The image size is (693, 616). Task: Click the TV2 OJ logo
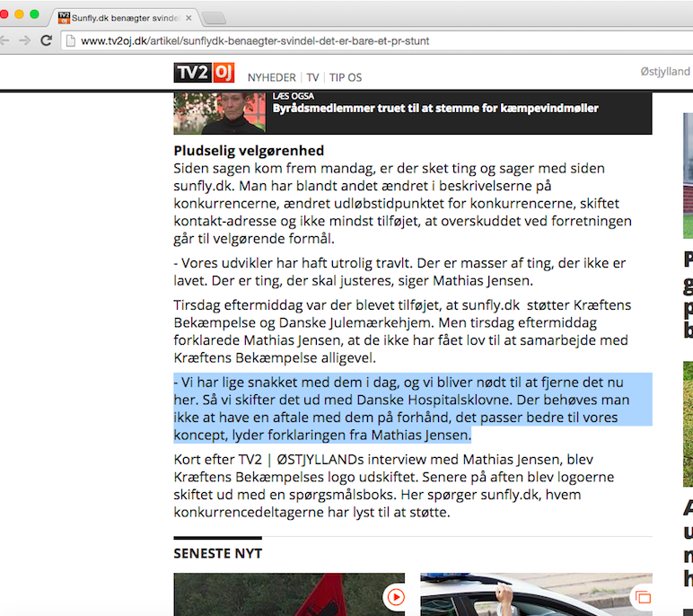pyautogui.click(x=204, y=73)
